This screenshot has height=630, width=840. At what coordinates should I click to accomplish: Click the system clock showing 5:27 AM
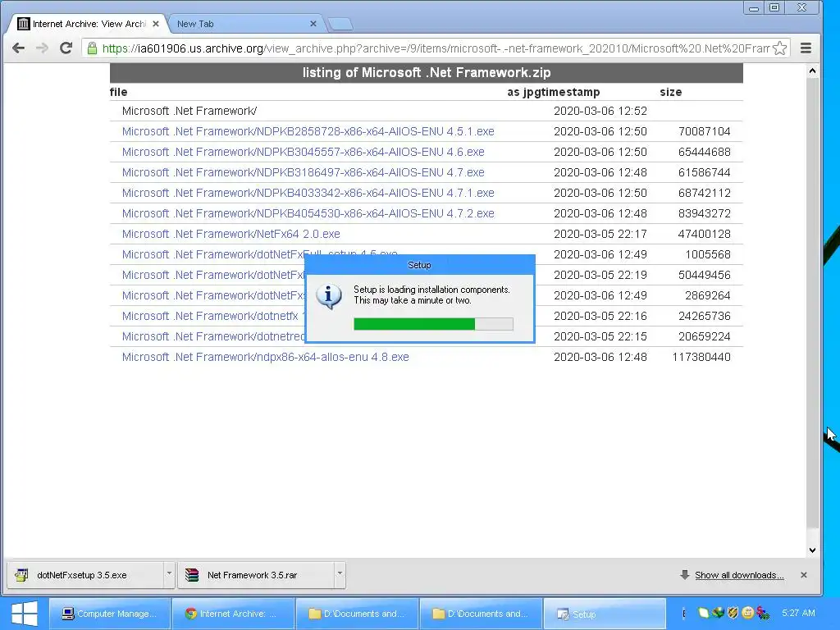point(798,613)
